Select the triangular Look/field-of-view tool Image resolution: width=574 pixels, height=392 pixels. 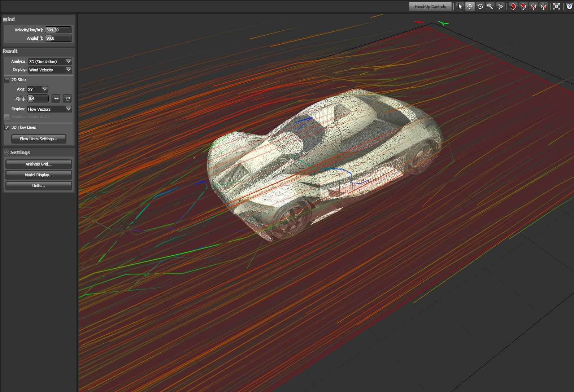coord(500,6)
